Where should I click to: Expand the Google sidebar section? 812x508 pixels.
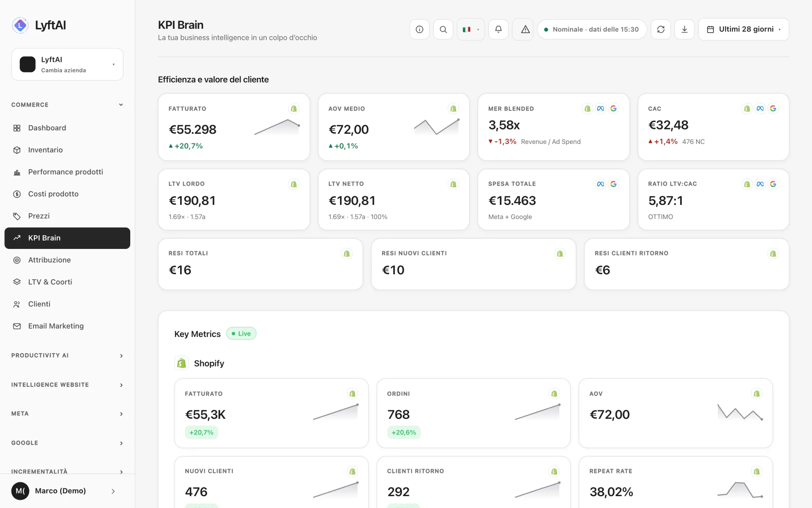click(67, 443)
